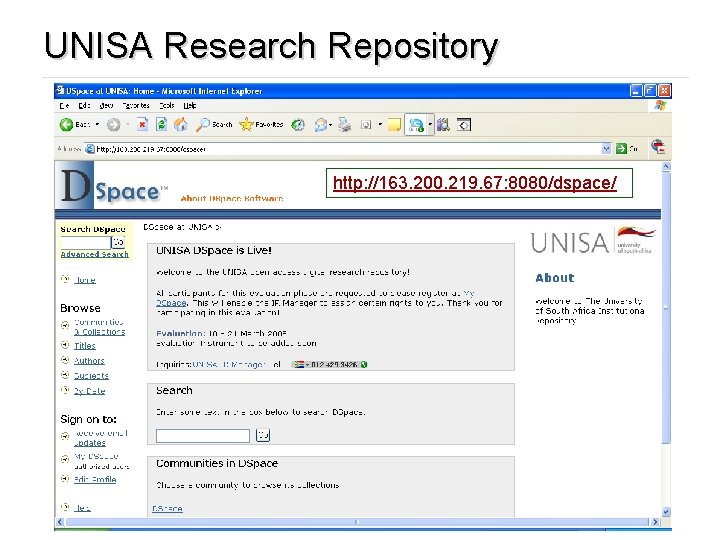Click the Internet Explorer icon in title bar
The width and height of the screenshot is (720, 540).
[60, 90]
